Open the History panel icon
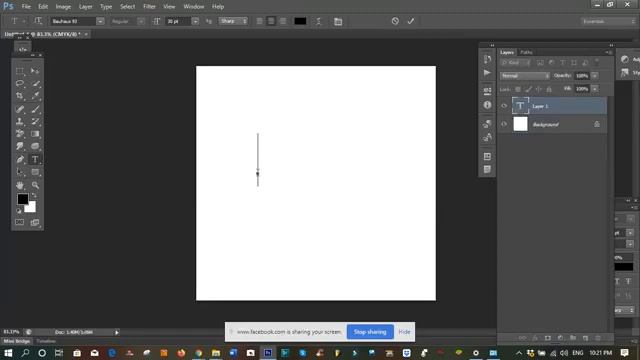The height and width of the screenshot is (360, 640). coord(487,59)
